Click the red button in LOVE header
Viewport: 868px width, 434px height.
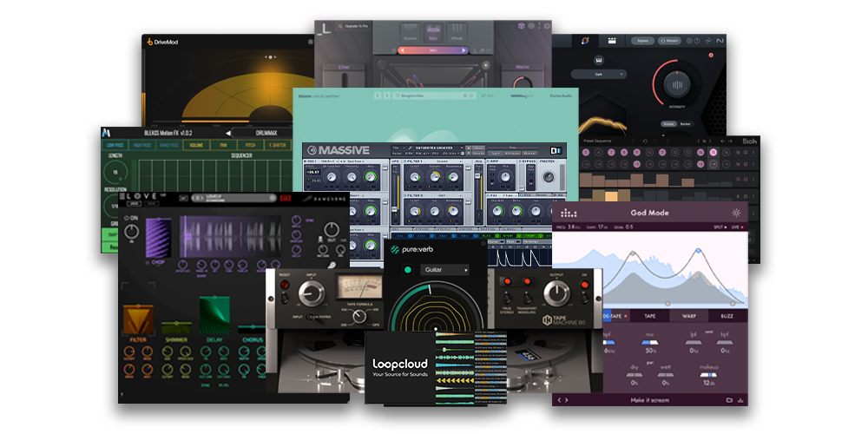[x=286, y=198]
